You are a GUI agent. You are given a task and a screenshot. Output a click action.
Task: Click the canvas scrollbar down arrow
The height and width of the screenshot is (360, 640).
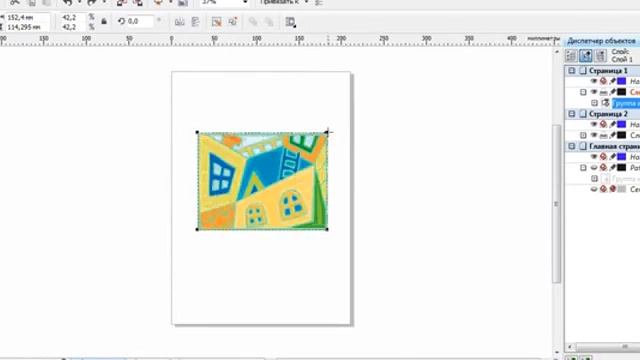tap(556, 352)
